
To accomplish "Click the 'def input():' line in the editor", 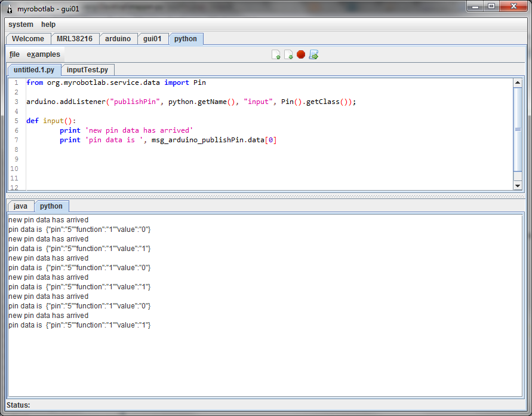I will [x=51, y=121].
